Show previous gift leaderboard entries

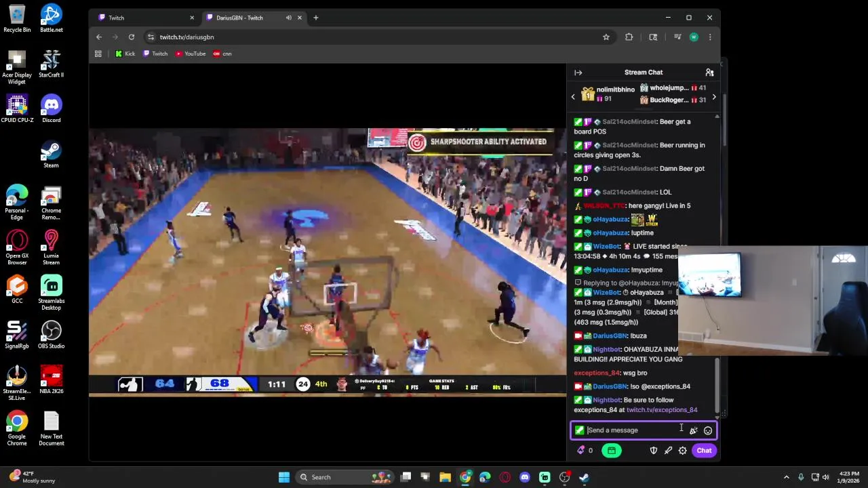573,97
